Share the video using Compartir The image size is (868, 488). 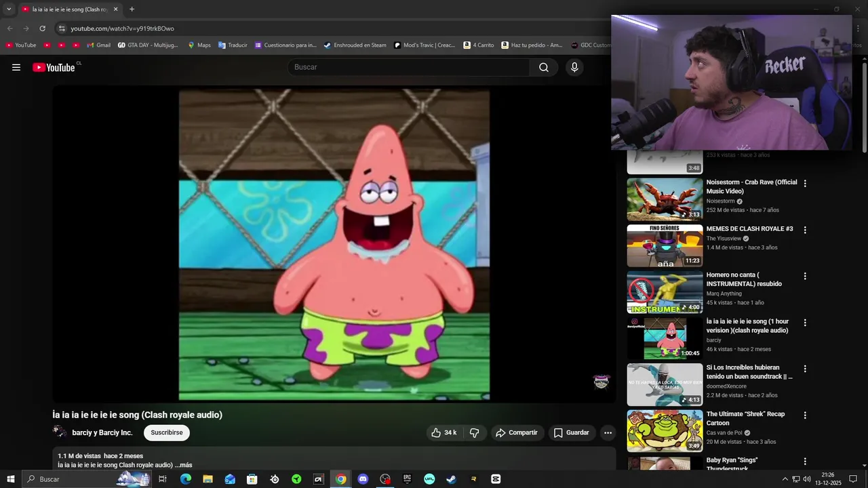[x=517, y=432]
